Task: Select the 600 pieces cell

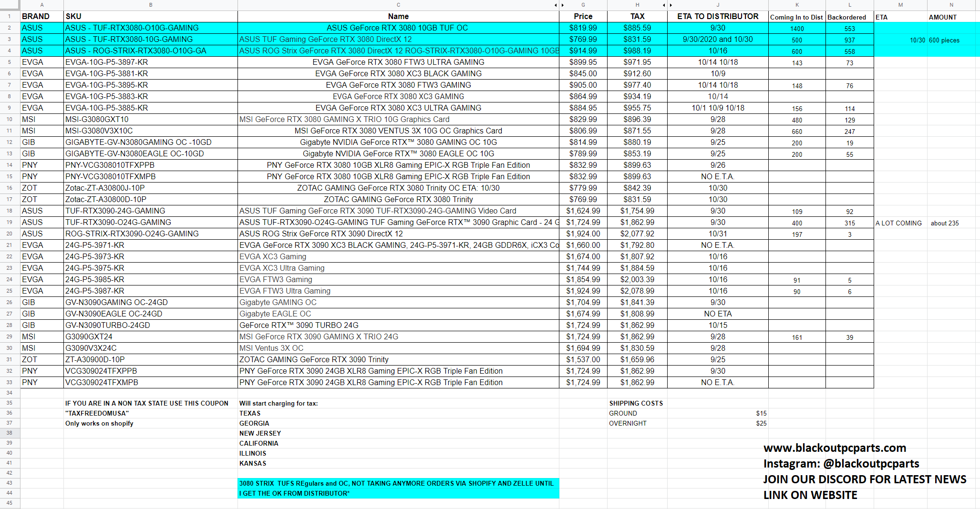Action: click(951, 40)
